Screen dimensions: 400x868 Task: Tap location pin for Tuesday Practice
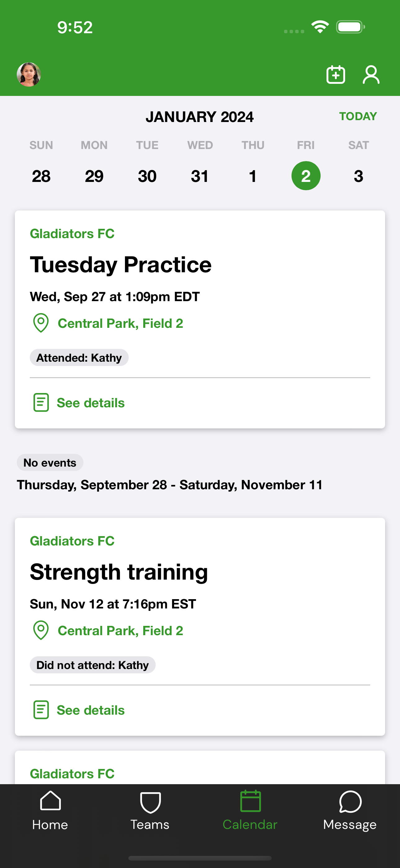coord(41,323)
